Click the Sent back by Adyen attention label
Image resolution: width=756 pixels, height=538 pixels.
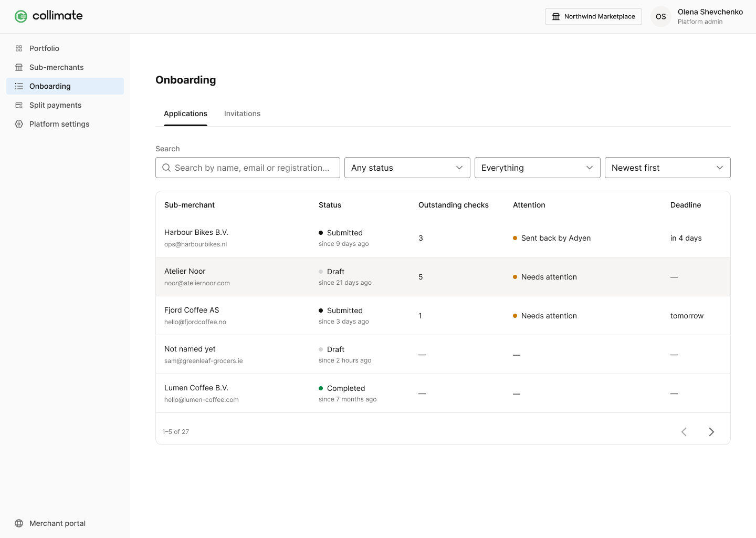coord(556,238)
